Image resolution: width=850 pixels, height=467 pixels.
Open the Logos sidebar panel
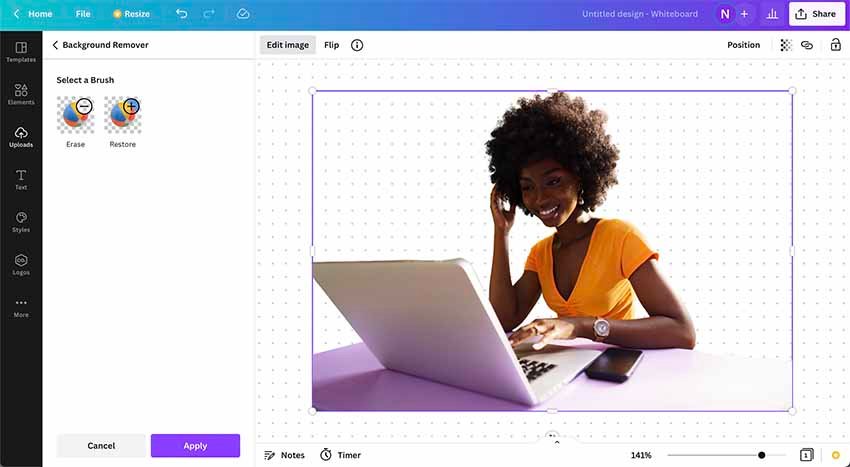[21, 265]
